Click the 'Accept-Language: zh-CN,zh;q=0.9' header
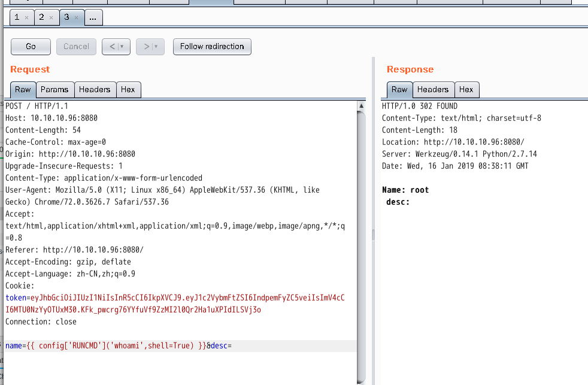The height and width of the screenshot is (385, 588). point(70,274)
